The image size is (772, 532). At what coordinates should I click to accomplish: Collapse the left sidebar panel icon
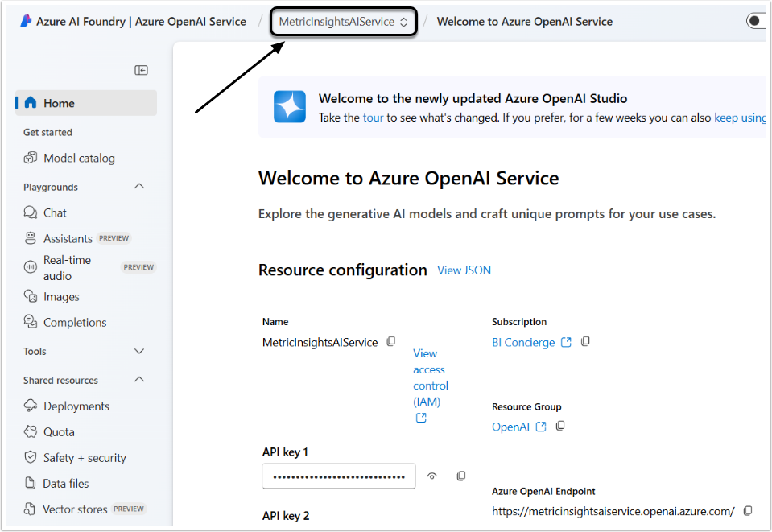pos(141,71)
